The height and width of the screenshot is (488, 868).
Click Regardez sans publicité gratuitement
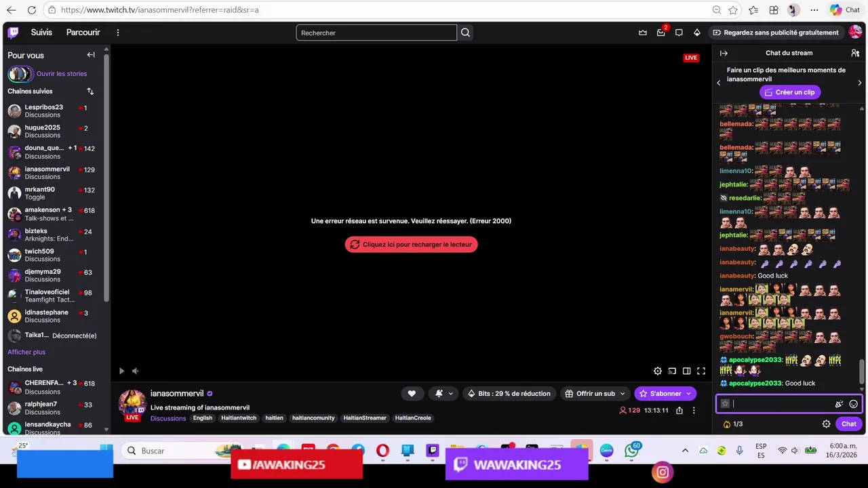[x=775, y=33]
